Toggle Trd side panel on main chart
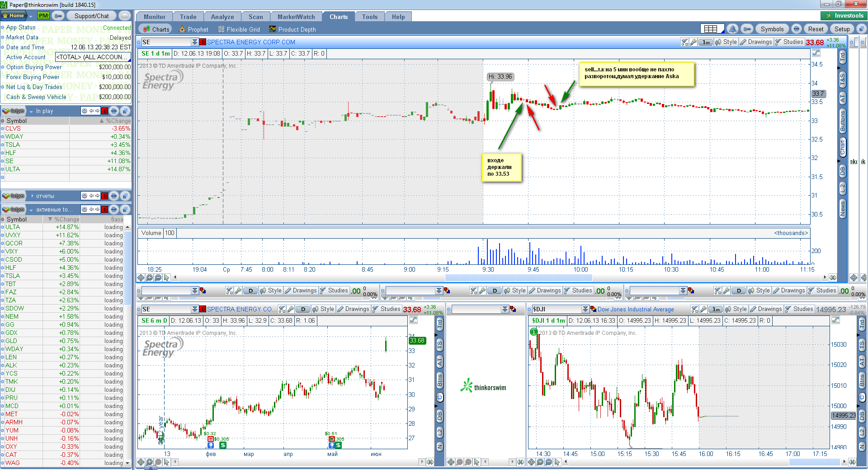Image resolution: width=868 pixels, height=470 pixels. pos(843,57)
